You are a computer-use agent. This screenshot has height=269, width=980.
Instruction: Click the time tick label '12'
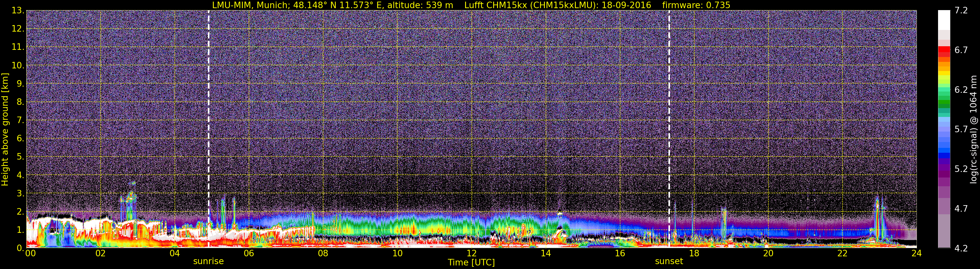point(471,253)
